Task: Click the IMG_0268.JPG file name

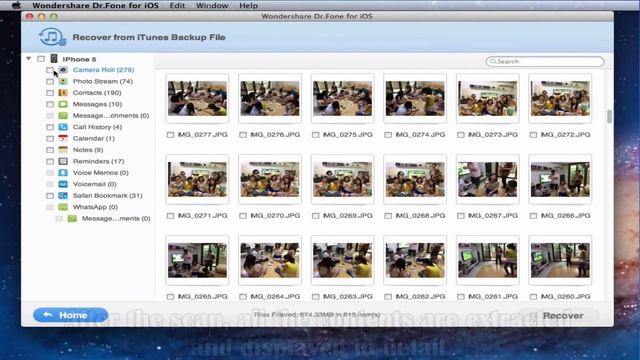Action: pyautogui.click(x=420, y=216)
